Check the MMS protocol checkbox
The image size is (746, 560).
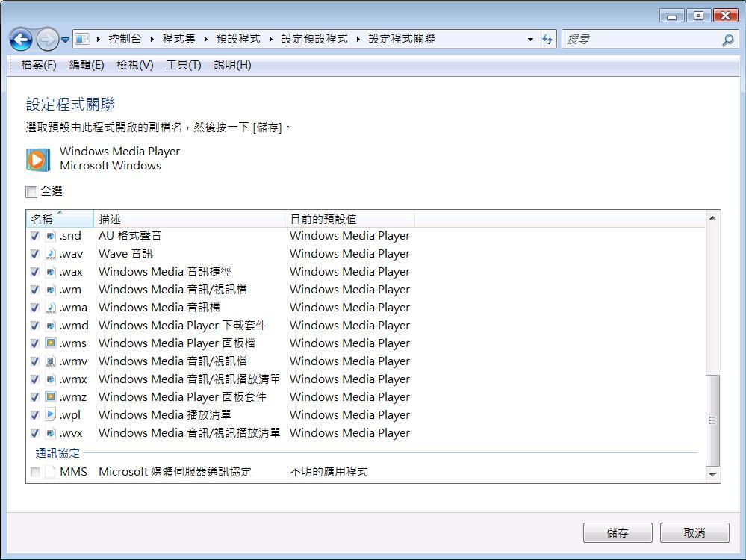pos(35,472)
